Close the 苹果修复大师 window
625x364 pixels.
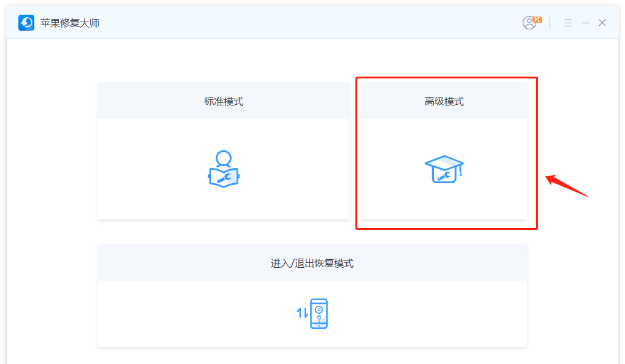tap(602, 23)
